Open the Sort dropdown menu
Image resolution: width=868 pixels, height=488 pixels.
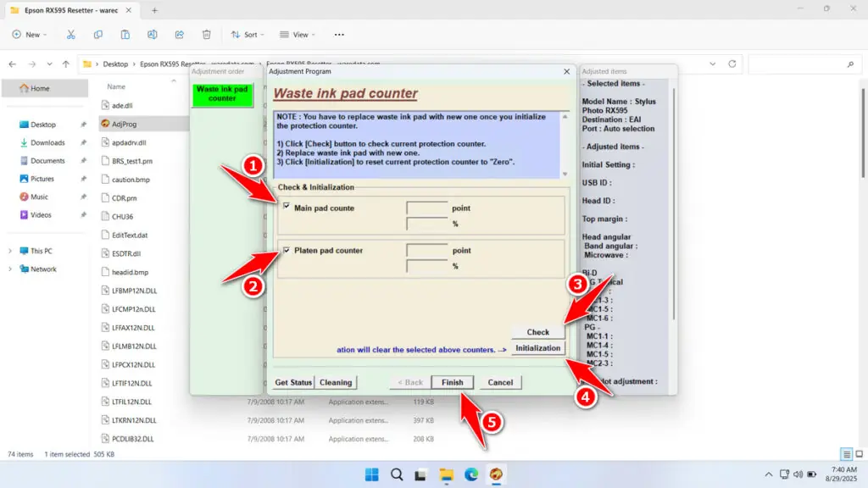point(248,34)
